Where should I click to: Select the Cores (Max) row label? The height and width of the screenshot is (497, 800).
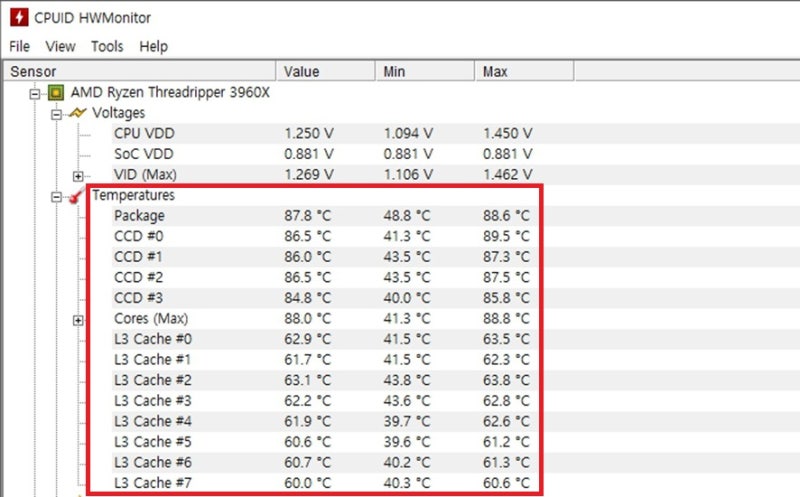(x=151, y=318)
